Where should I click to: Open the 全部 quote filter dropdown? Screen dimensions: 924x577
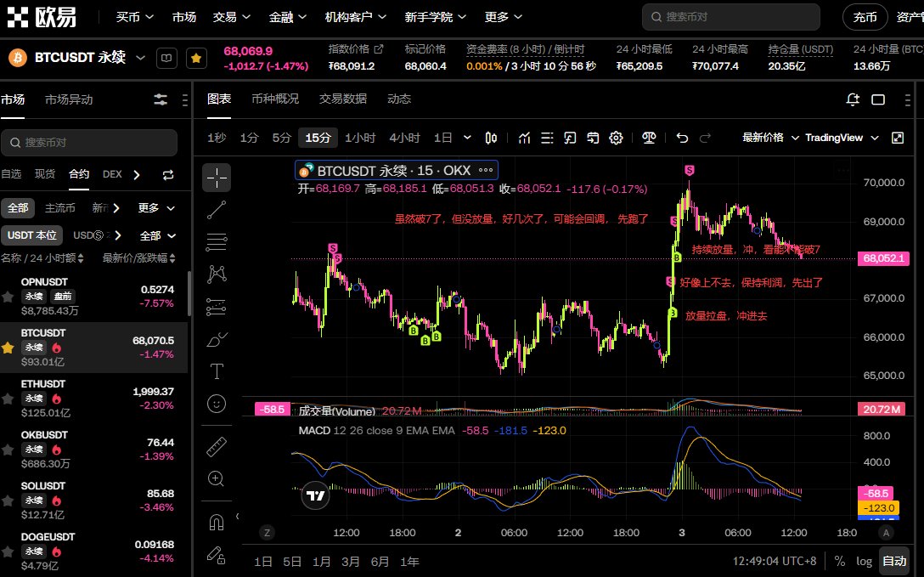coord(158,235)
